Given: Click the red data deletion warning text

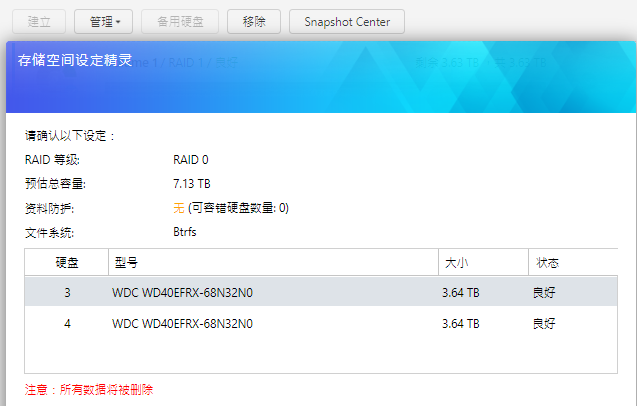Looking at the screenshot, I should click(89, 389).
